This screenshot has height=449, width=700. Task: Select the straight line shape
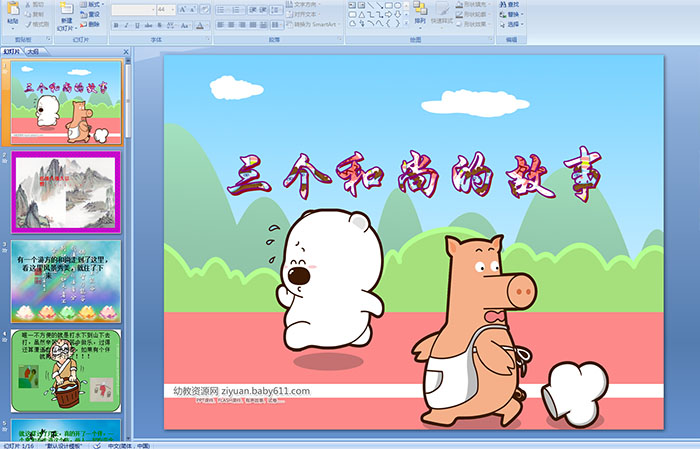[371, 5]
